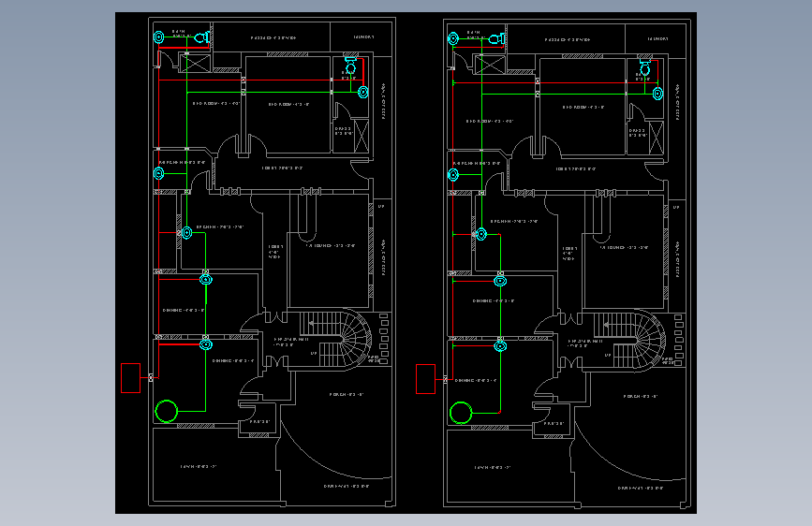The height and width of the screenshot is (526, 812).
Task: Select crossed shaft box beside top-left bath, left plan
Action: point(195,63)
